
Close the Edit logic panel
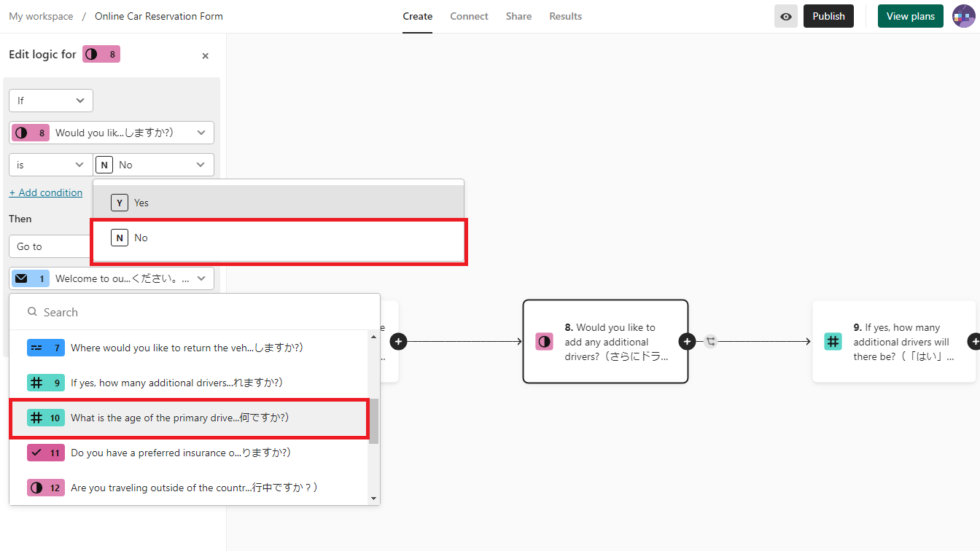pos(205,56)
